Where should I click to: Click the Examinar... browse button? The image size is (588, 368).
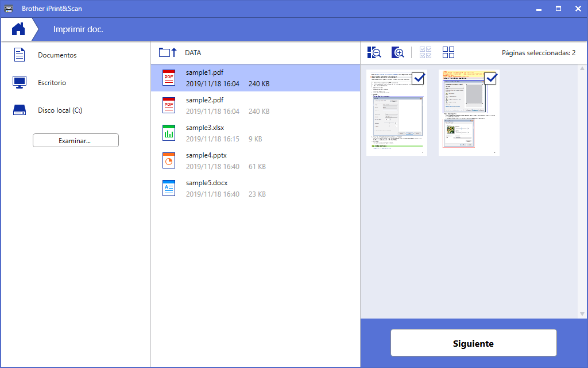click(x=75, y=140)
